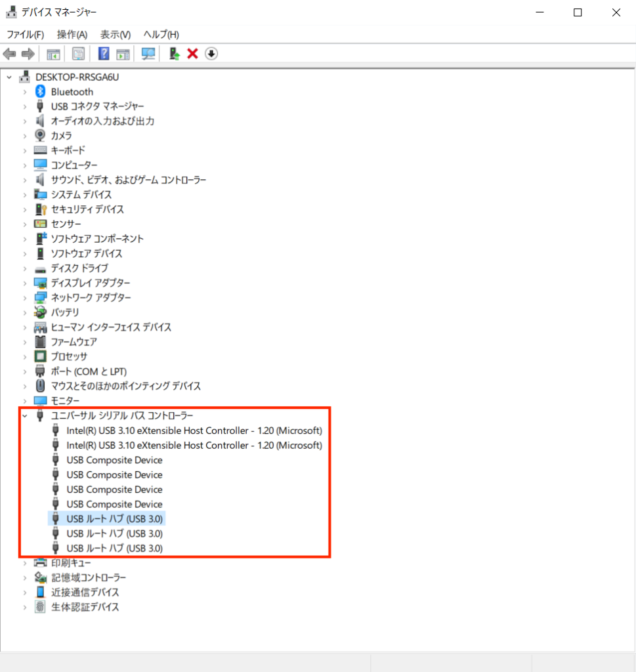The height and width of the screenshot is (672, 636).
Task: Select the first Intel USB 3.10 Host Controller
Action: point(194,430)
